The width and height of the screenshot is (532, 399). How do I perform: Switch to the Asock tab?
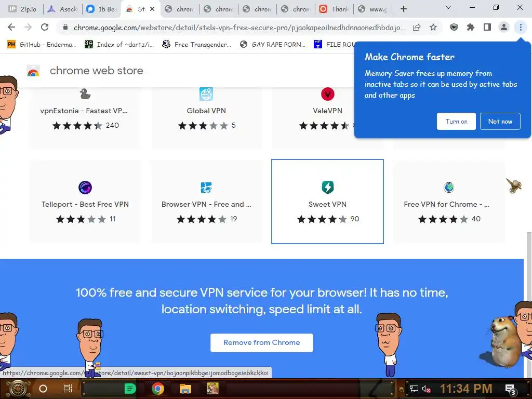[x=63, y=9]
